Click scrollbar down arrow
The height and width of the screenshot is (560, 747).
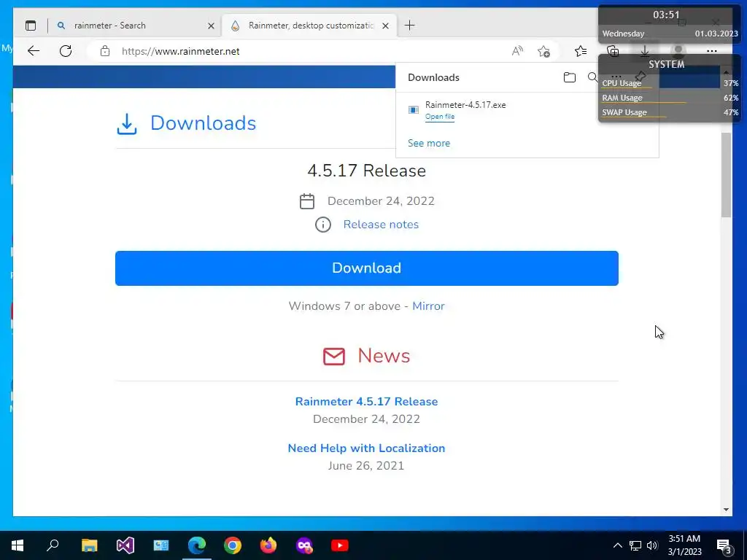726,510
